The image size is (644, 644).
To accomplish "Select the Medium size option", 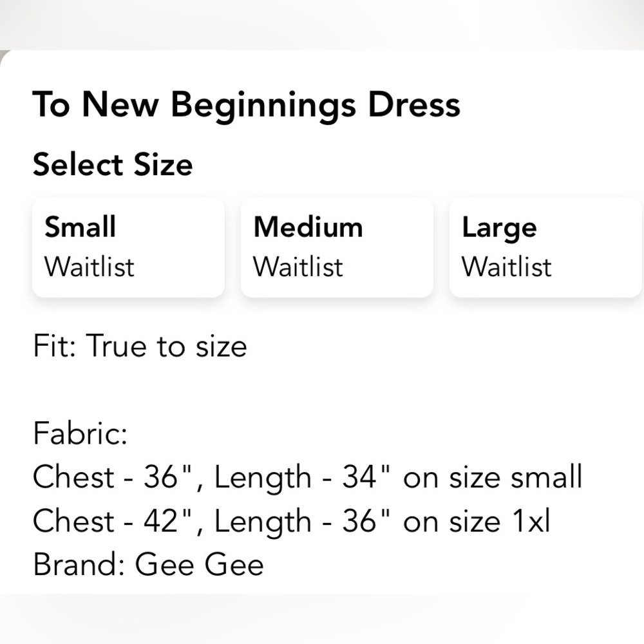I will [x=337, y=247].
